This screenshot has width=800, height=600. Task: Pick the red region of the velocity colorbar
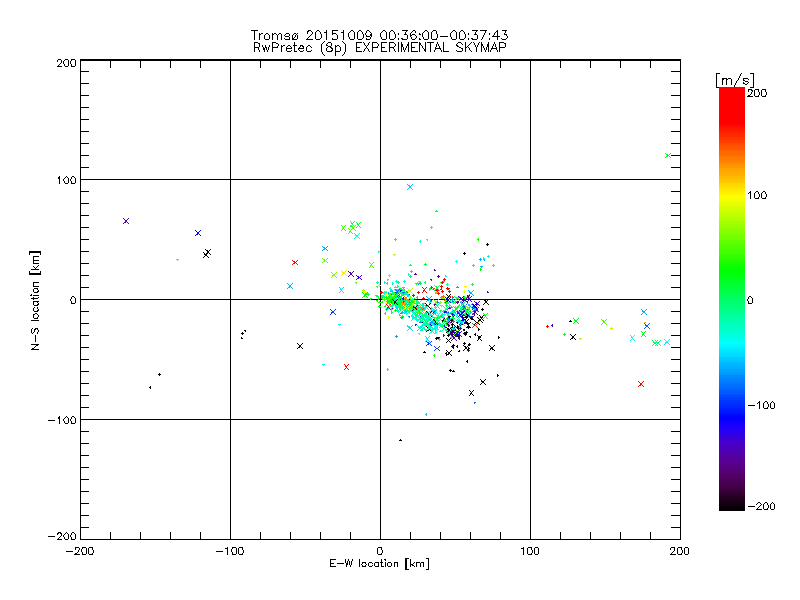(732, 107)
